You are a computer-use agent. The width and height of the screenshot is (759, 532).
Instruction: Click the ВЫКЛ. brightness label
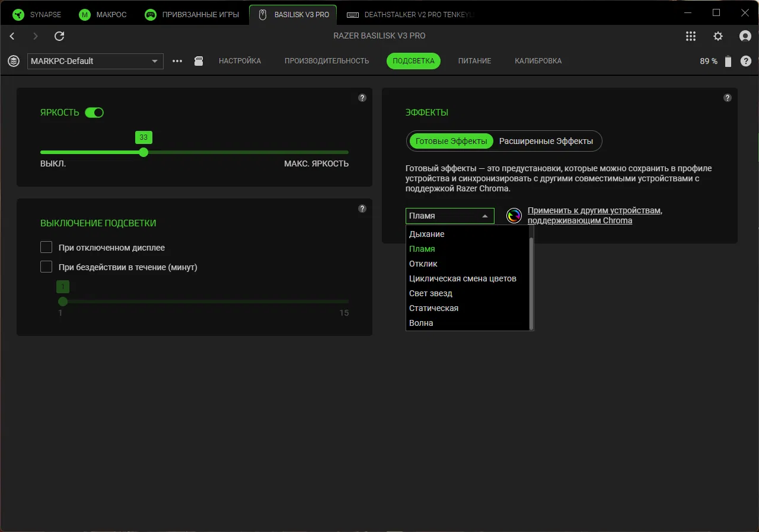(x=53, y=164)
